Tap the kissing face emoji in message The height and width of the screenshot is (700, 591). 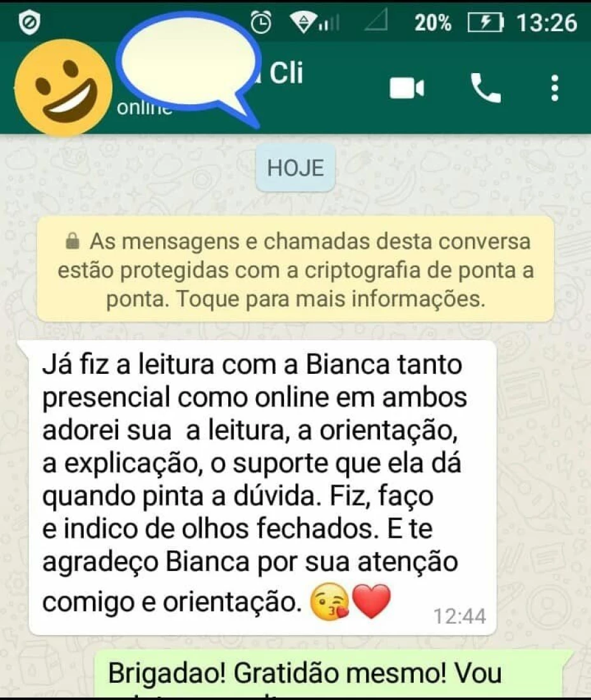[x=330, y=601]
